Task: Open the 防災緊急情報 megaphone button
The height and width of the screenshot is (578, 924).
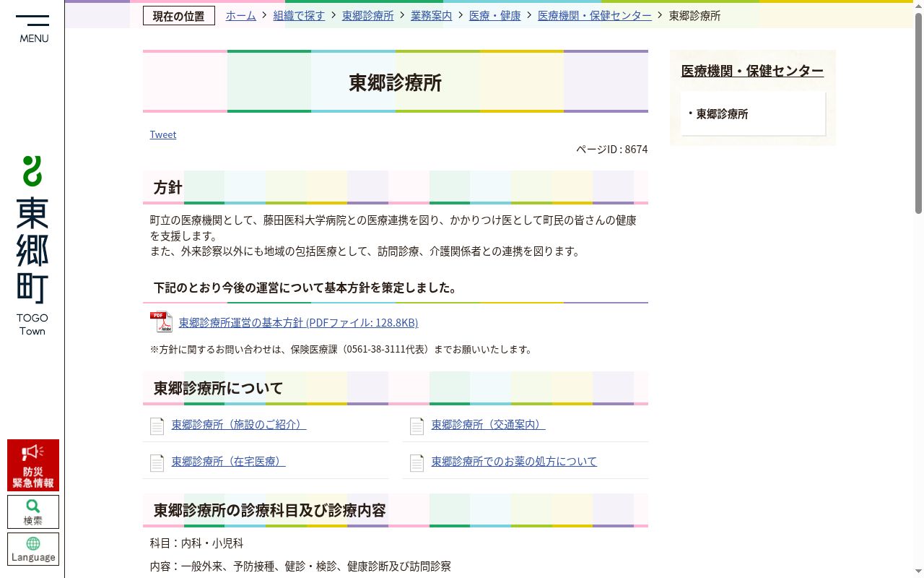Action: click(33, 465)
